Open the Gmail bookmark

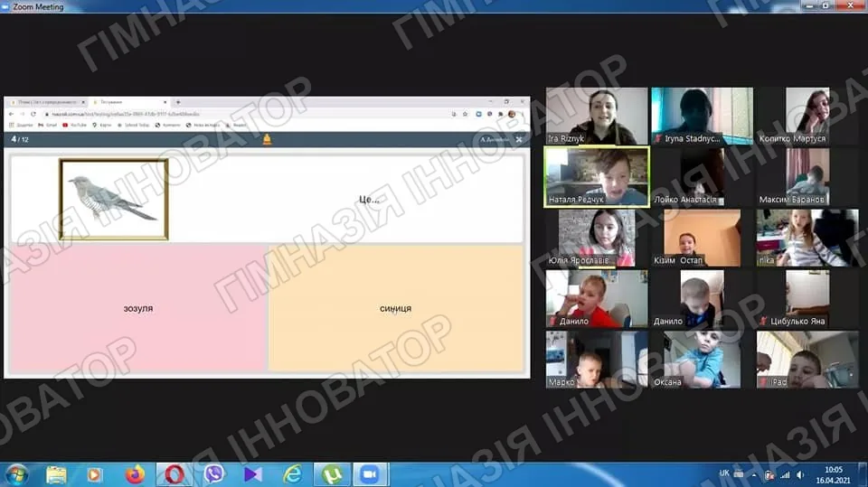[x=48, y=125]
